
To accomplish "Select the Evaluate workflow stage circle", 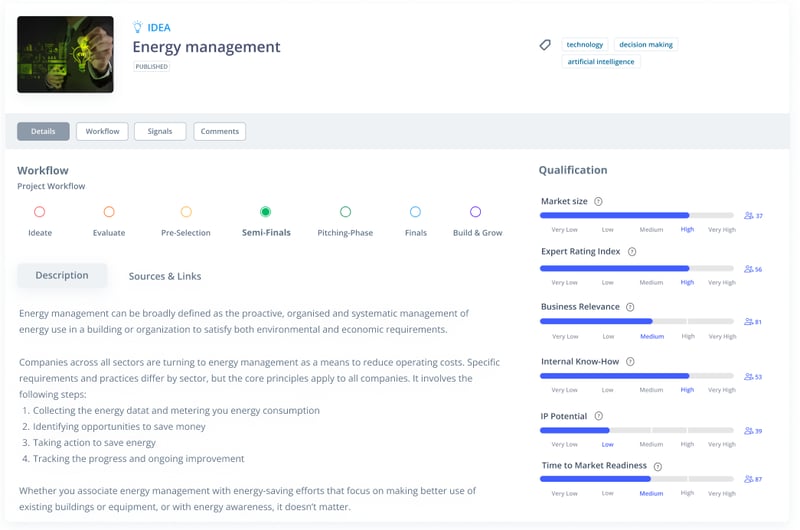I will point(109,212).
